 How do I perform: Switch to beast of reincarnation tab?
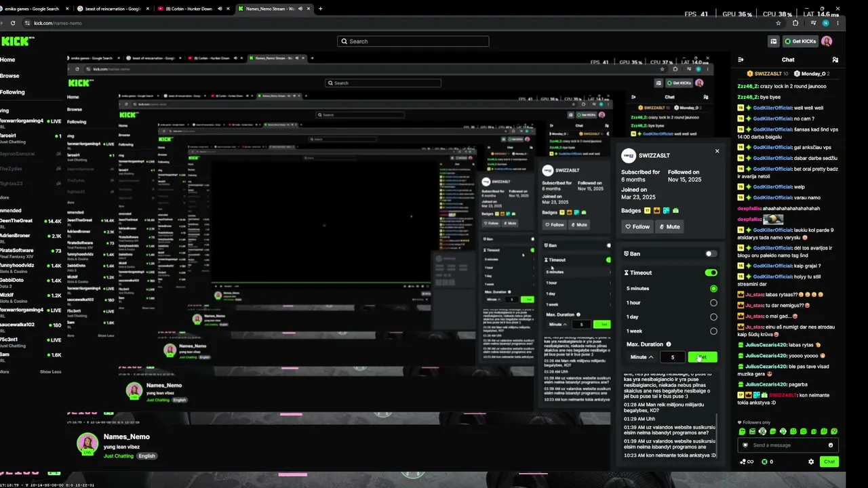(x=112, y=9)
